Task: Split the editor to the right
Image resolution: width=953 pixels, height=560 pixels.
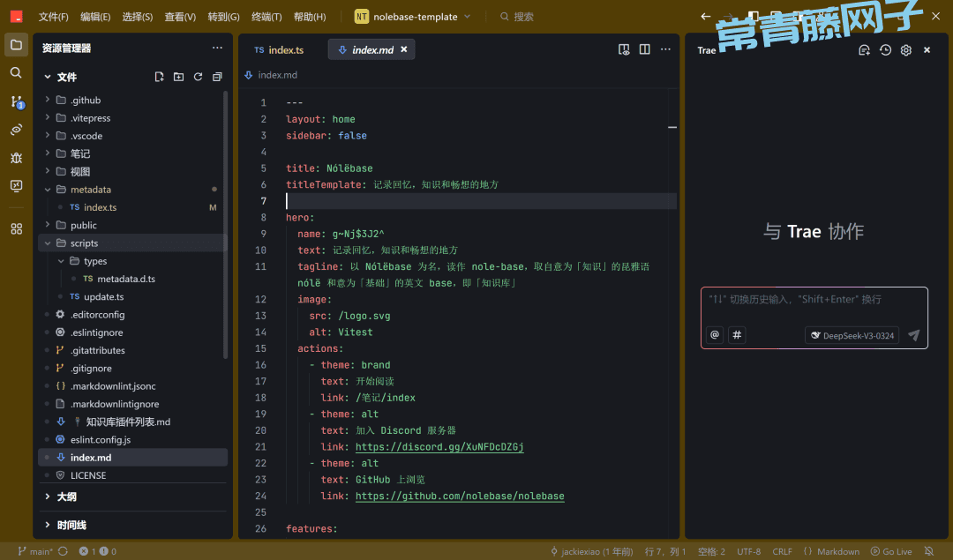Action: 644,49
